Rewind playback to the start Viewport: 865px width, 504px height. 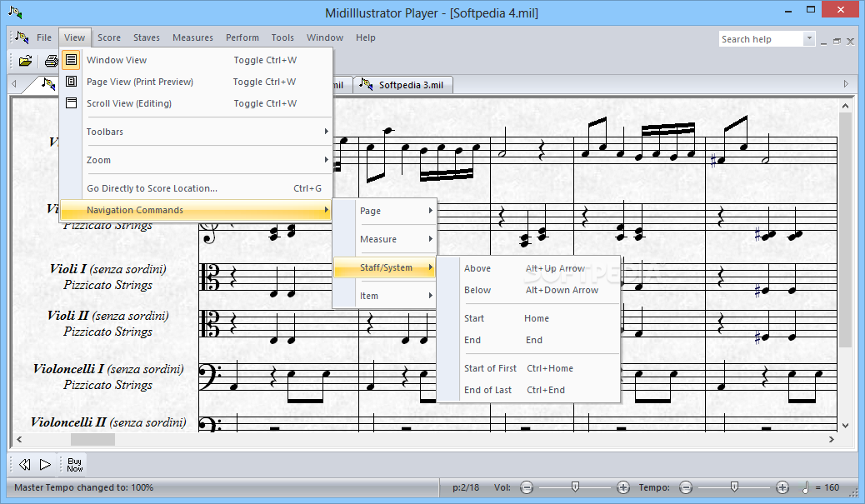point(25,464)
